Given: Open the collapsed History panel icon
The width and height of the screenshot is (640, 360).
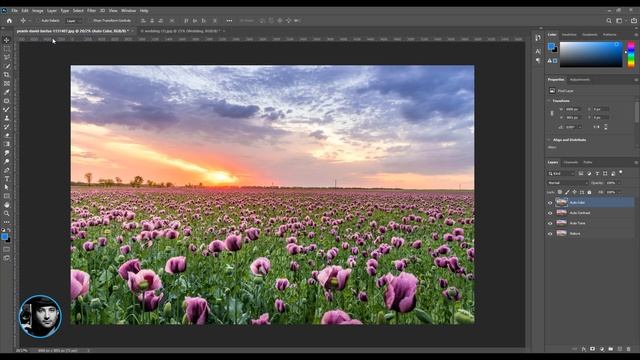Looking at the screenshot, I should (x=538, y=38).
